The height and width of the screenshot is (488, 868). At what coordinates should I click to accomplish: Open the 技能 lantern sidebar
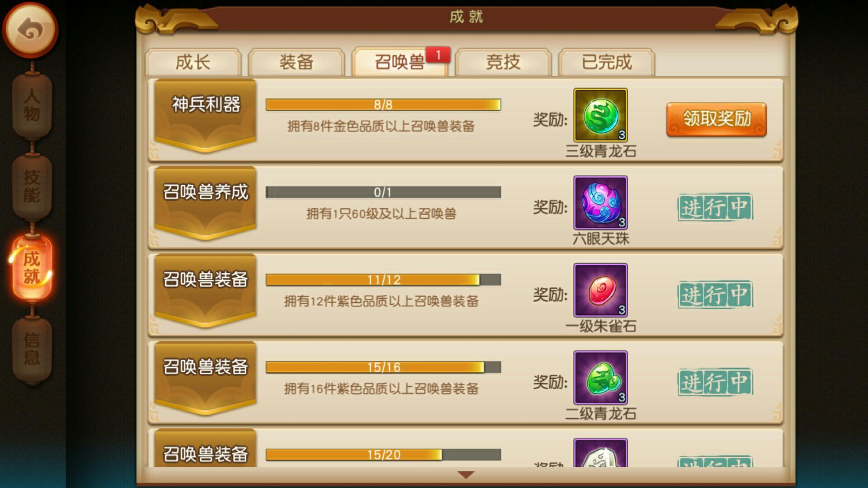32,186
